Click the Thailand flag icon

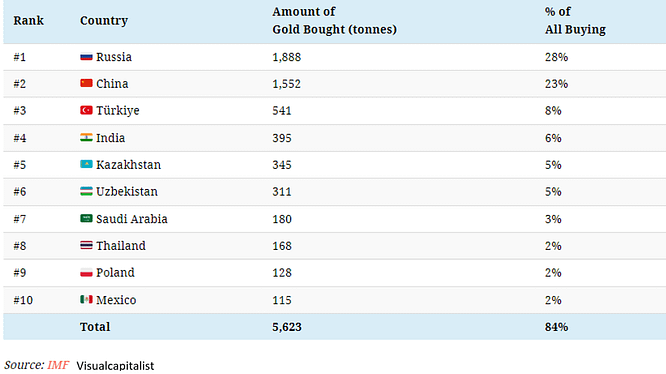pyautogui.click(x=86, y=245)
